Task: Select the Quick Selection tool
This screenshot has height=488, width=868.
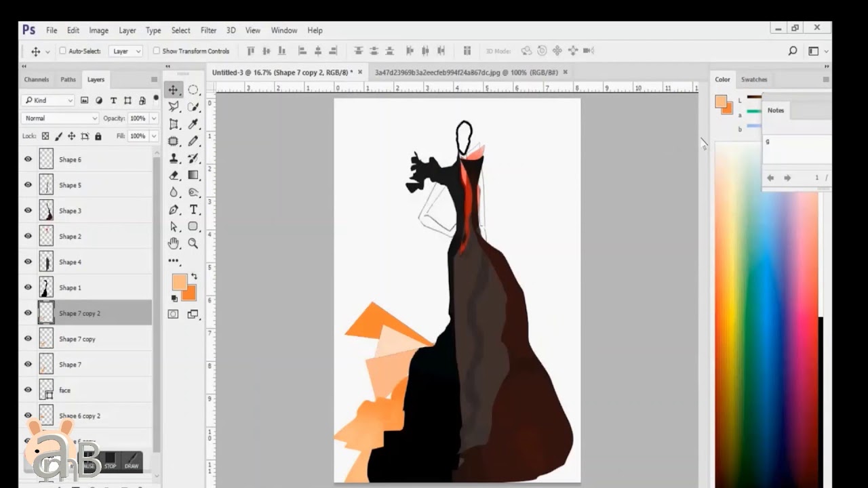Action: tap(193, 106)
